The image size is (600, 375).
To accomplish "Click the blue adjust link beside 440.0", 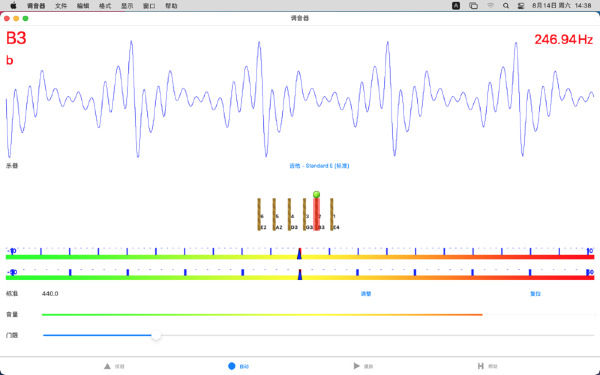I will (x=366, y=293).
